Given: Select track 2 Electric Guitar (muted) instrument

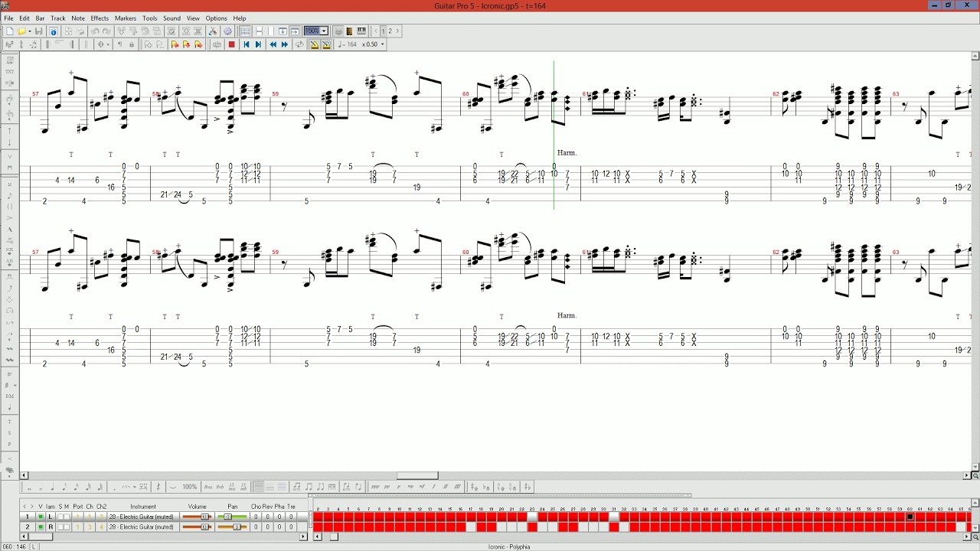Looking at the screenshot, I should click(x=142, y=527).
